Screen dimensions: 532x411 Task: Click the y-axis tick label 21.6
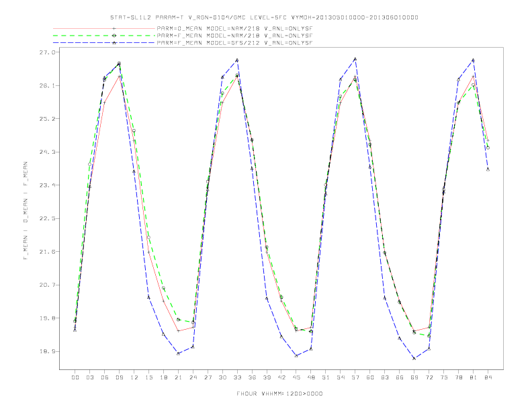point(47,252)
